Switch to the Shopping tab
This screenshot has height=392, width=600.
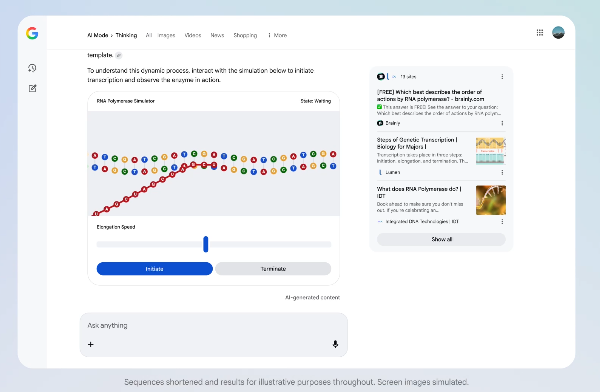[x=245, y=35]
